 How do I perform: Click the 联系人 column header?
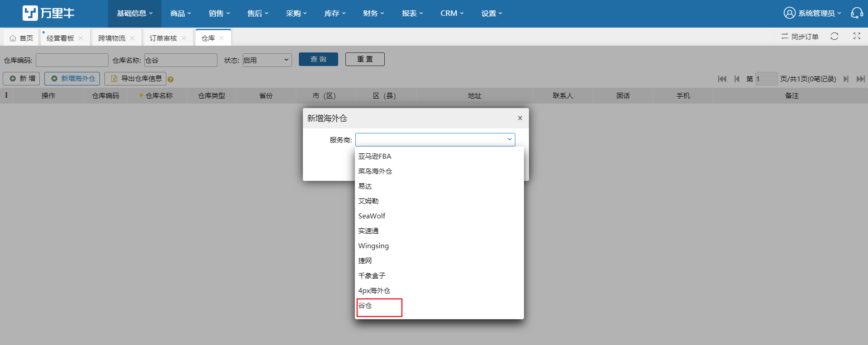(563, 95)
